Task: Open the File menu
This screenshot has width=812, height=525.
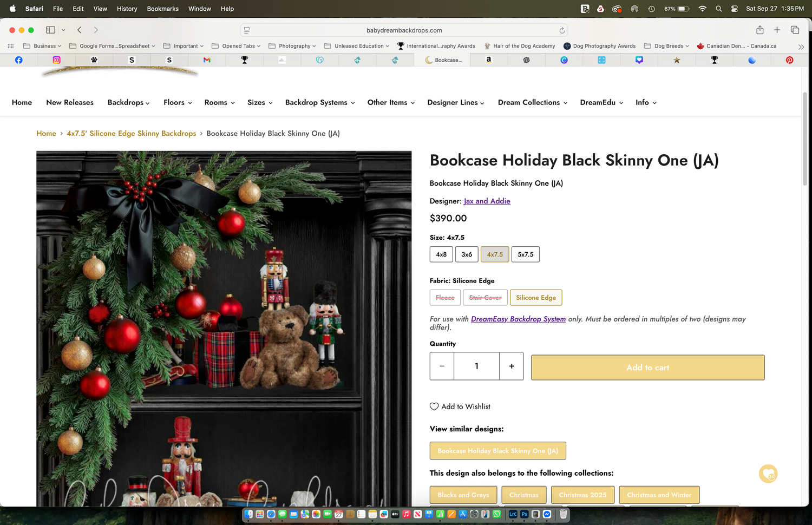Action: click(58, 9)
